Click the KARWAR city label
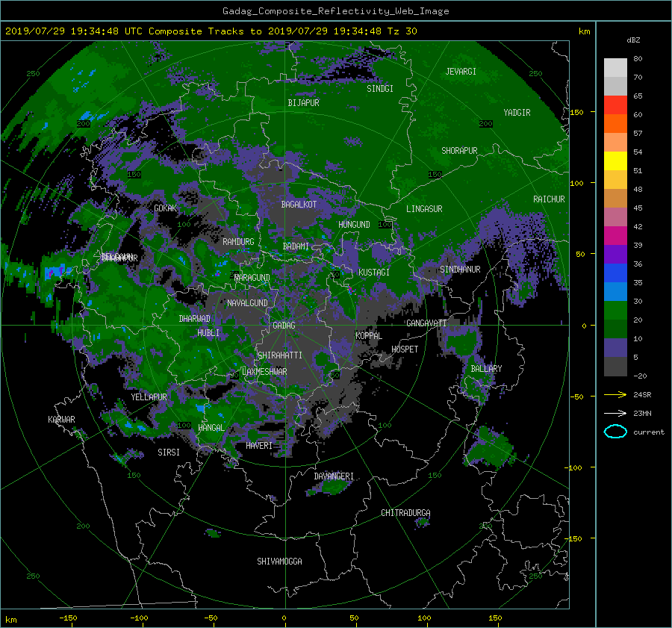Image resolution: width=672 pixels, height=628 pixels. pos(61,420)
